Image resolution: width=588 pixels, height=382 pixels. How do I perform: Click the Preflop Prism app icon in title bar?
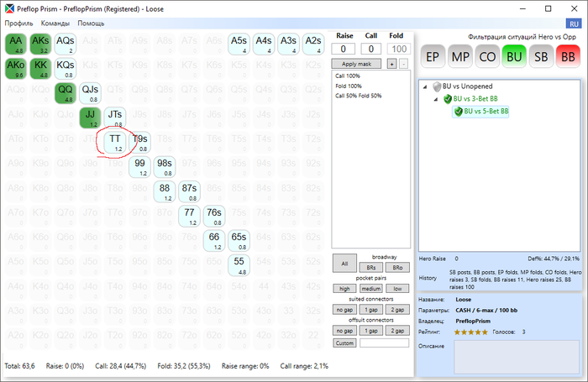coord(9,8)
